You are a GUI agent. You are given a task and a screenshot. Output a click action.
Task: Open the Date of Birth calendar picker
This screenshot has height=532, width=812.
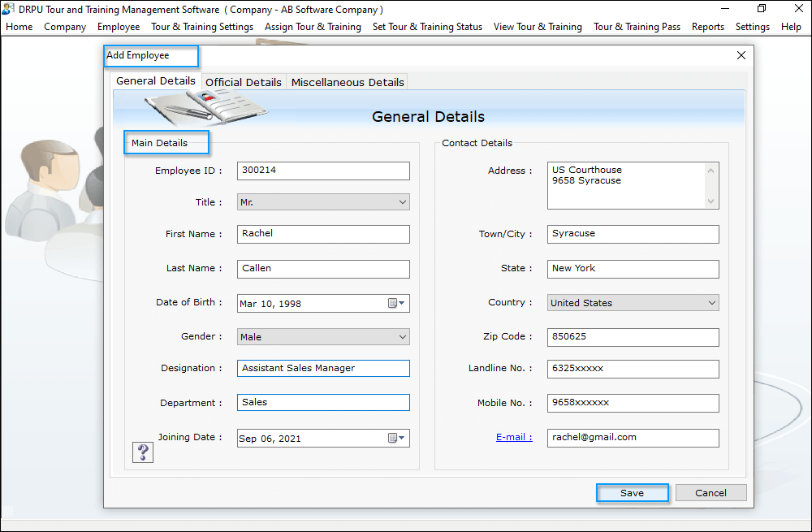[x=396, y=304]
